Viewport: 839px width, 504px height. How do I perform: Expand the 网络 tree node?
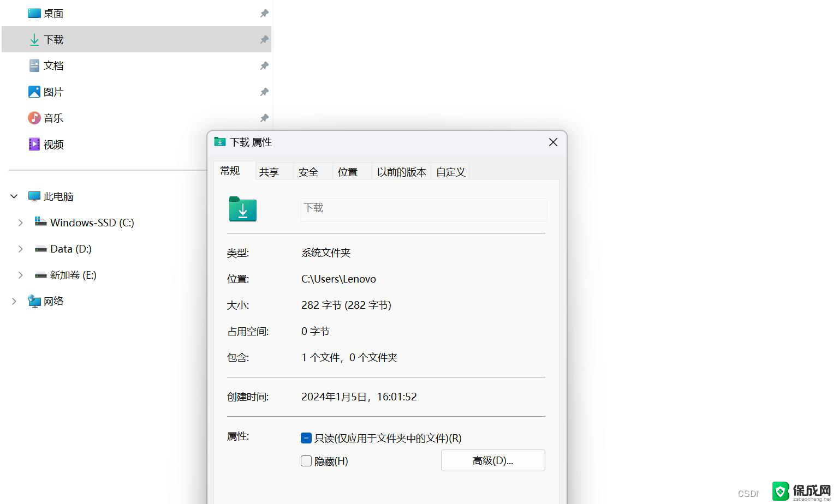tap(14, 301)
